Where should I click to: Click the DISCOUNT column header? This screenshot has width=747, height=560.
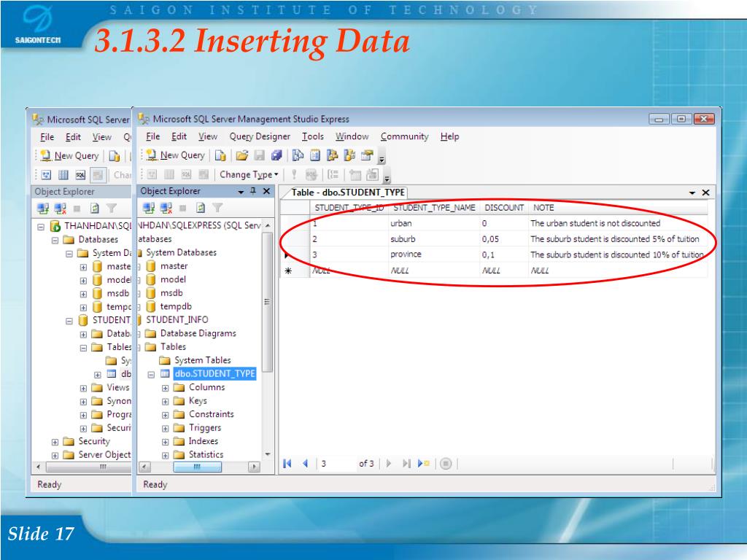(504, 208)
